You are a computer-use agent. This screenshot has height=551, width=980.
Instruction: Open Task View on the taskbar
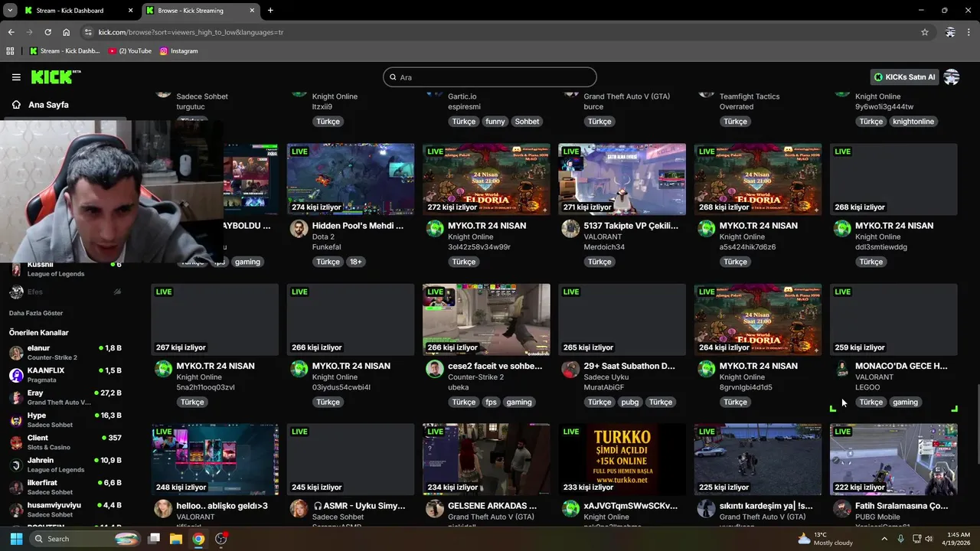(x=154, y=539)
